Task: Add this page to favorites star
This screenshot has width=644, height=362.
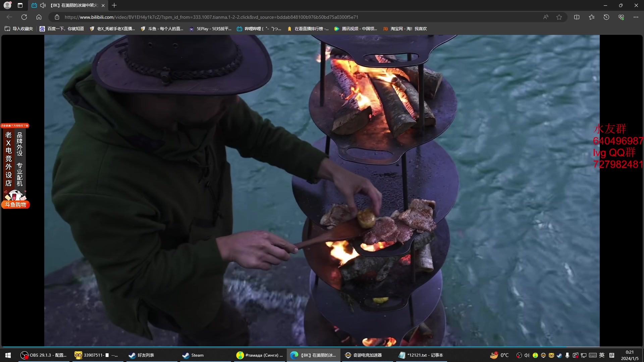Action: 559,17
